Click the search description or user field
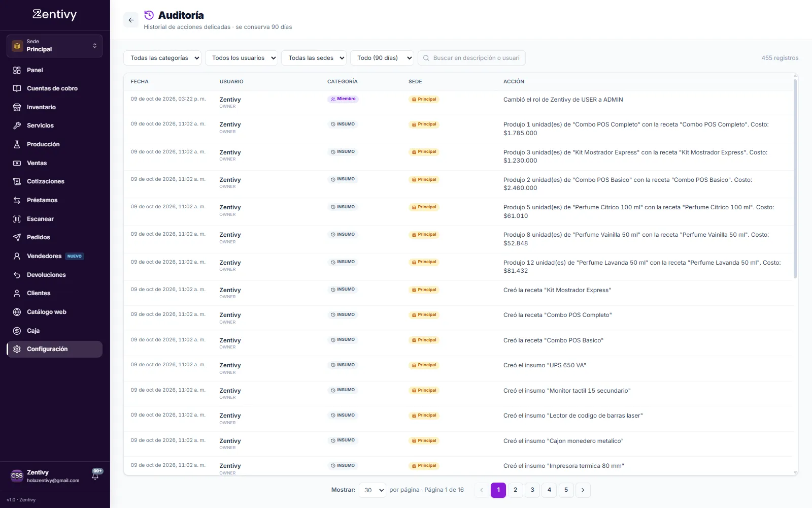Screen dimensions: 812x508 (471, 58)
